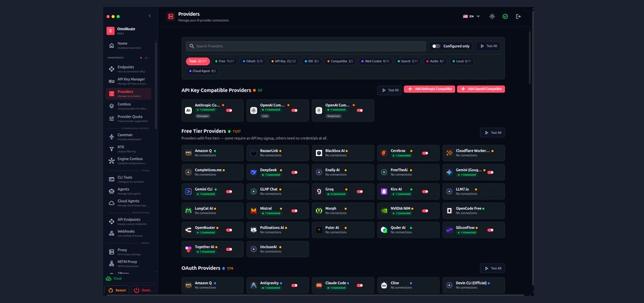Switch off the SiliconFlow provider toggle
This screenshot has height=303, width=644.
[x=490, y=230]
